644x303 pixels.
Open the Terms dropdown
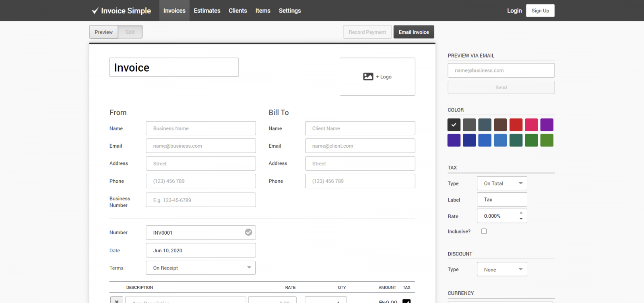click(x=200, y=268)
